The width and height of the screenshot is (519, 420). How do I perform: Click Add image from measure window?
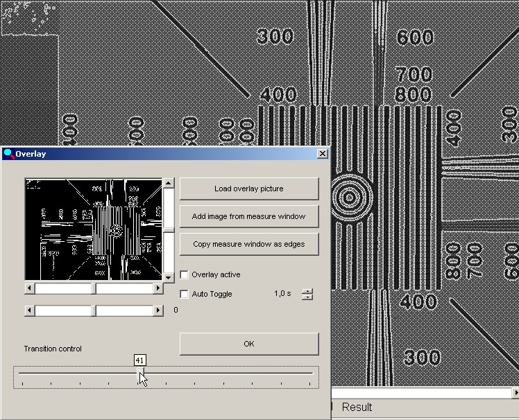[x=248, y=216]
